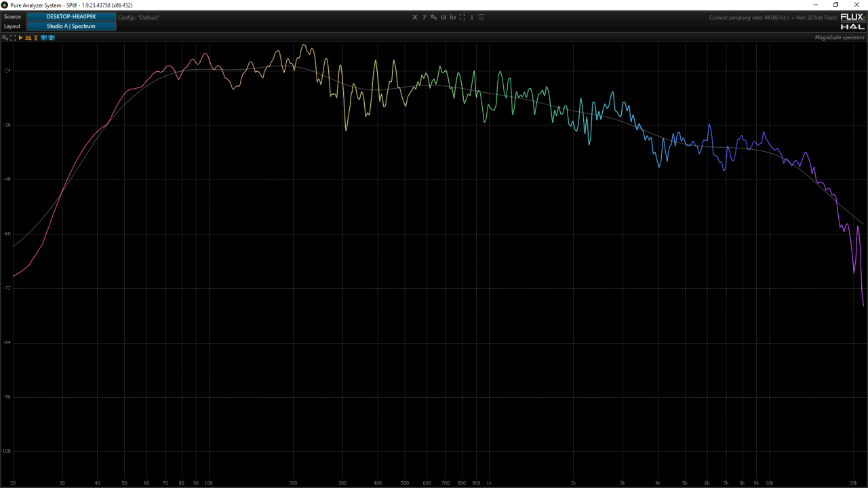Screen dimensions: 868x488
Task: Click the current sampling rate status text
Action: (x=773, y=18)
